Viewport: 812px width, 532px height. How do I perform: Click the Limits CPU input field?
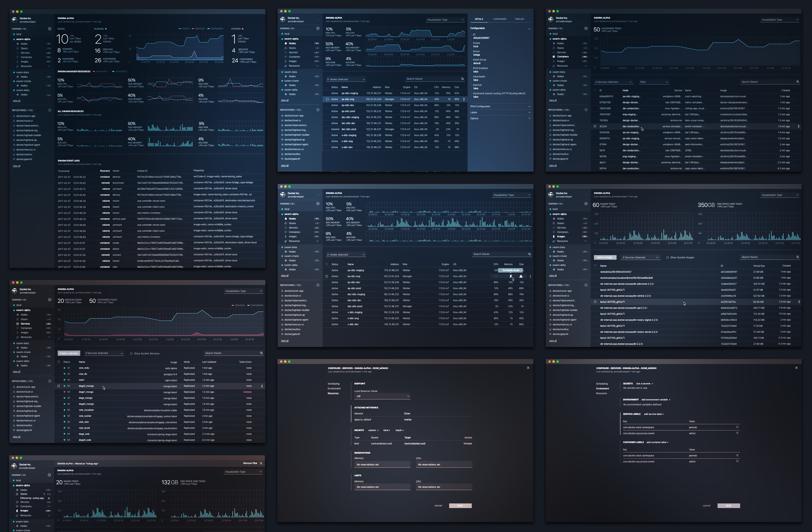pyautogui.click(x=444, y=487)
